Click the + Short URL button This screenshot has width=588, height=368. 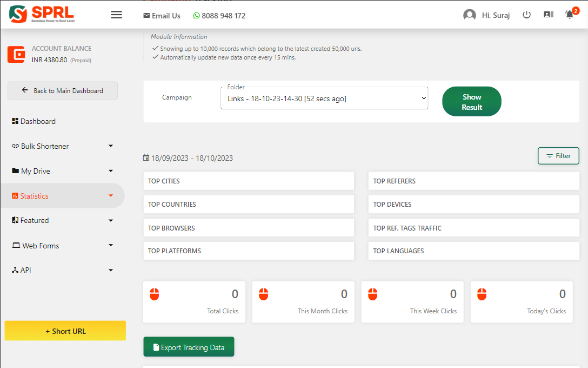65,331
